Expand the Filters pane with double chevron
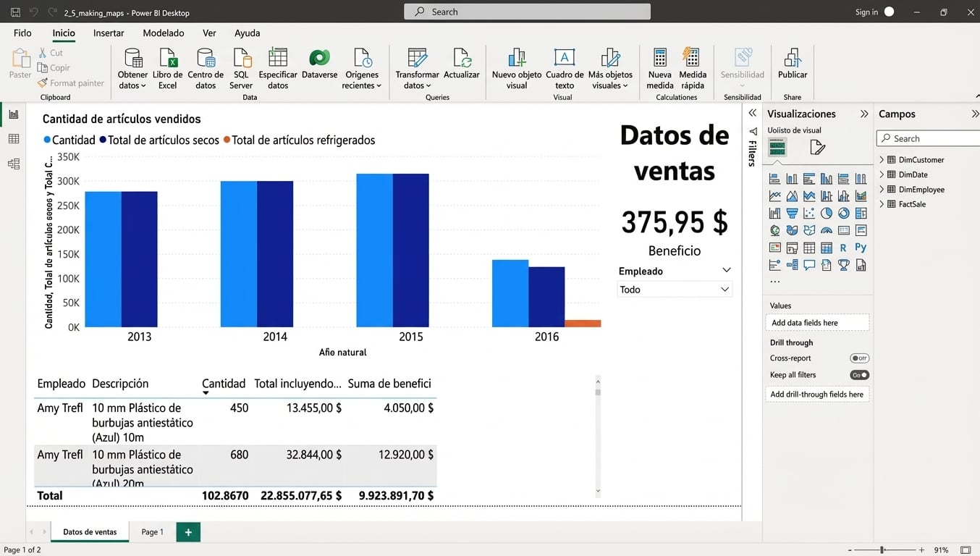This screenshot has height=556, width=980. pos(752,113)
